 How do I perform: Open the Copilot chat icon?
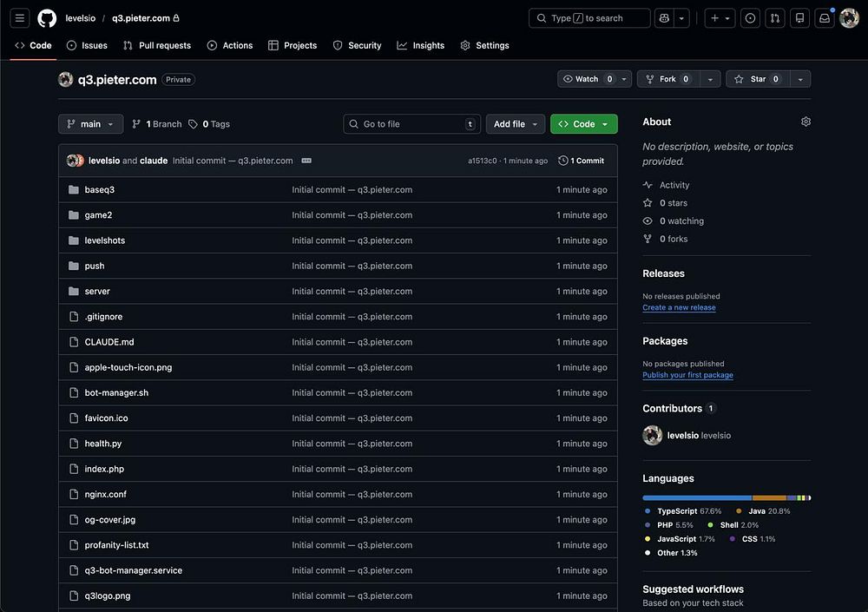click(x=664, y=18)
